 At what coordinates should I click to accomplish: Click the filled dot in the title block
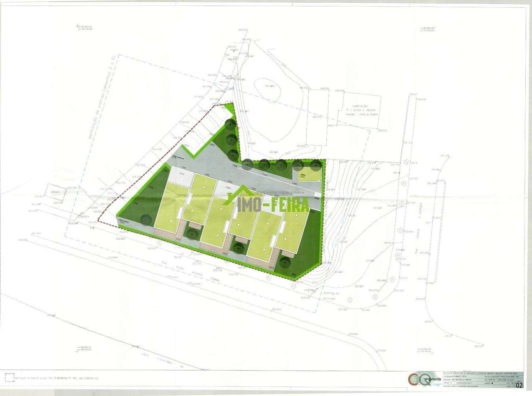493,383
